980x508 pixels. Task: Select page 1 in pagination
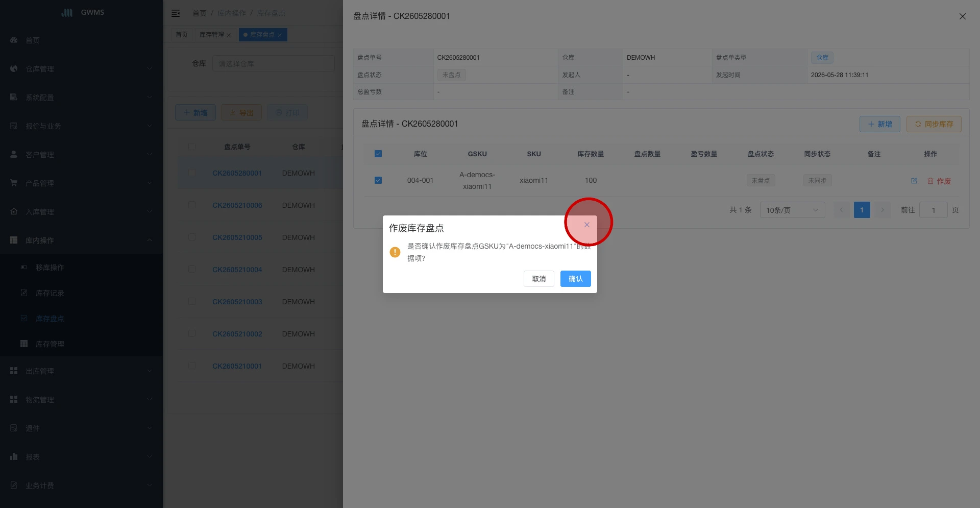(x=862, y=210)
